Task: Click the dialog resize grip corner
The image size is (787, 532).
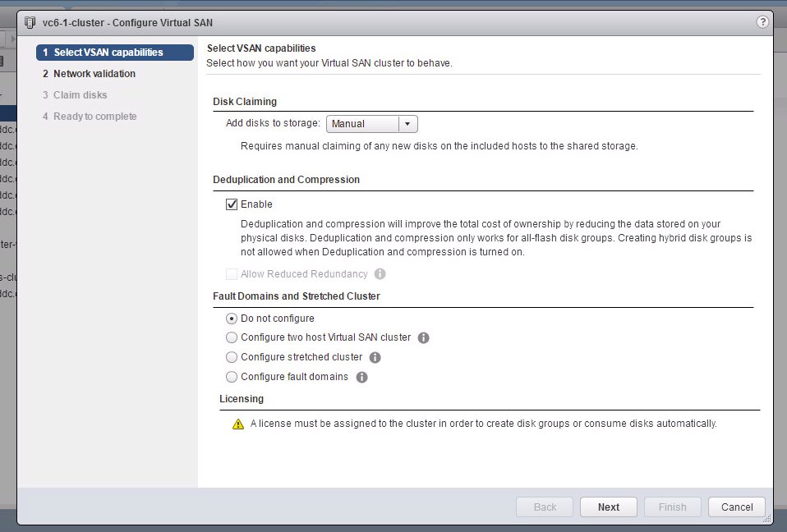Action: [x=767, y=519]
